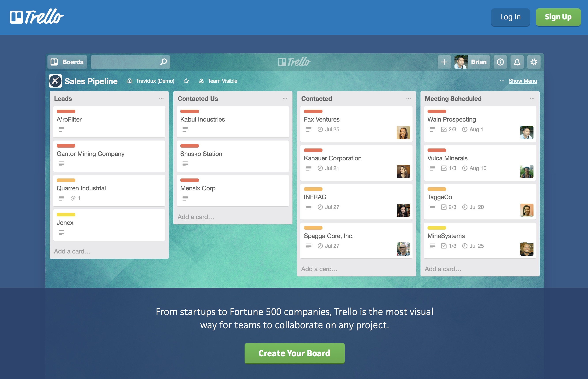Open the search bar in Trello header
The image size is (588, 379).
(x=129, y=62)
